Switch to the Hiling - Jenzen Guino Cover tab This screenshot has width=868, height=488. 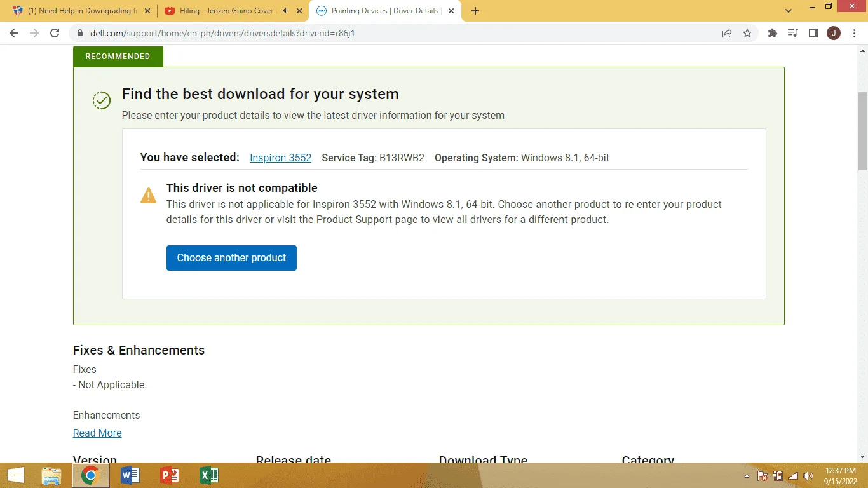233,11
